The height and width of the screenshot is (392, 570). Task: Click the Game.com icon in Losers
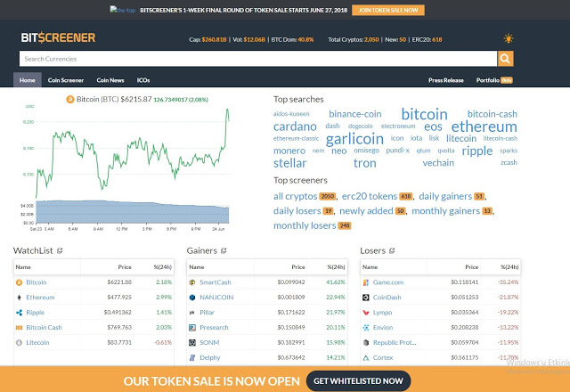366,282
